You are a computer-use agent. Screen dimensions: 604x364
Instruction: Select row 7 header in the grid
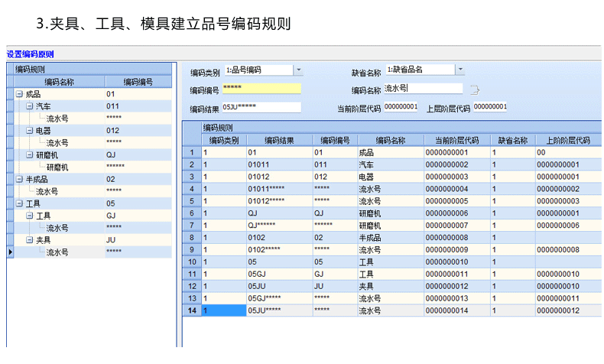point(191,226)
